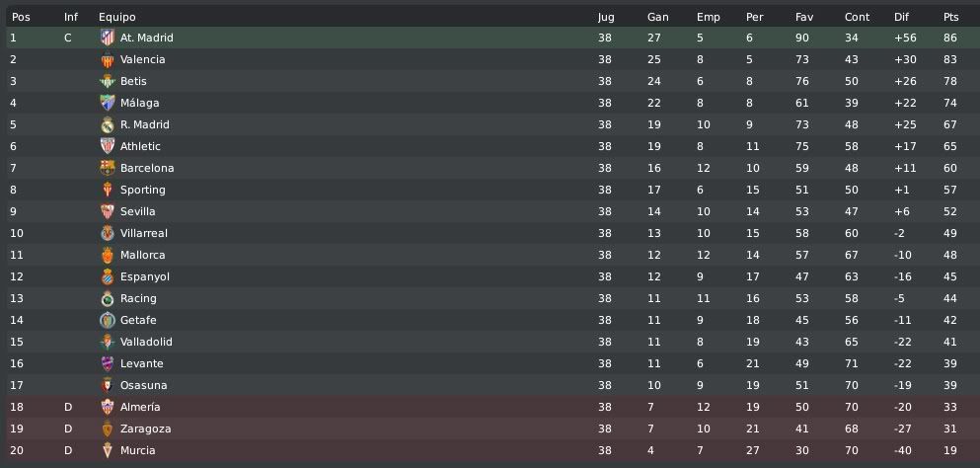The image size is (980, 468).
Task: Click the Málaga crest icon
Action: [108, 103]
